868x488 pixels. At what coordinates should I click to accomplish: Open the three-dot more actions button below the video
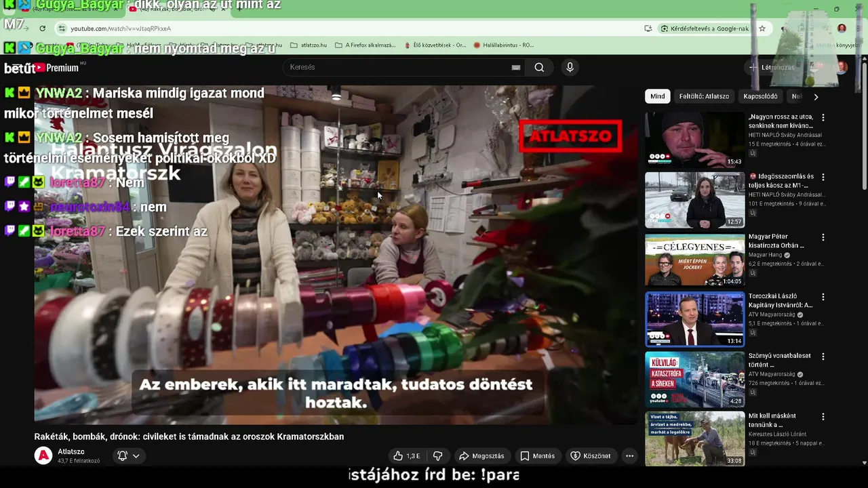(x=629, y=456)
